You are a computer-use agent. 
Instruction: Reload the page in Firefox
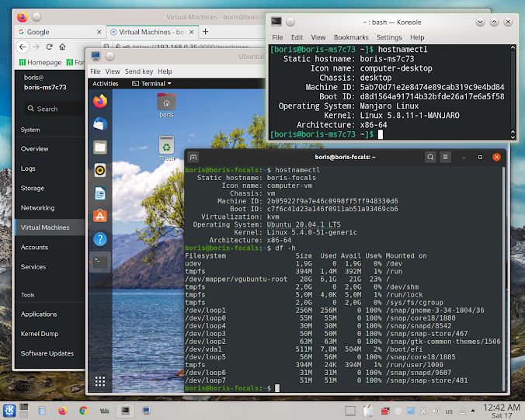tap(49, 47)
